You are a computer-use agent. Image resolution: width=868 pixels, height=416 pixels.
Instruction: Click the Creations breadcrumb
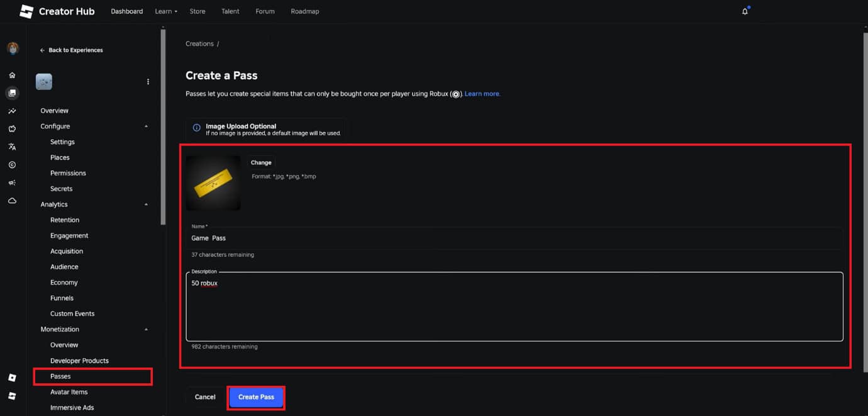pos(199,44)
